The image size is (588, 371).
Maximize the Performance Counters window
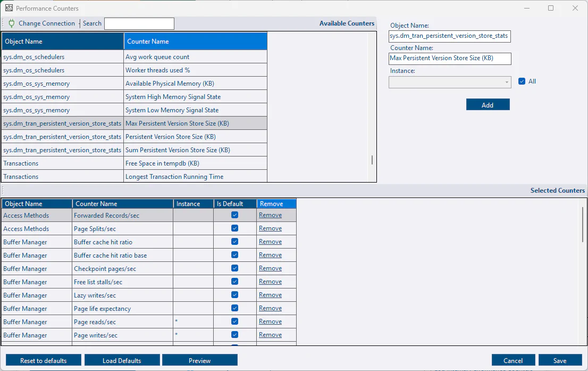point(551,9)
